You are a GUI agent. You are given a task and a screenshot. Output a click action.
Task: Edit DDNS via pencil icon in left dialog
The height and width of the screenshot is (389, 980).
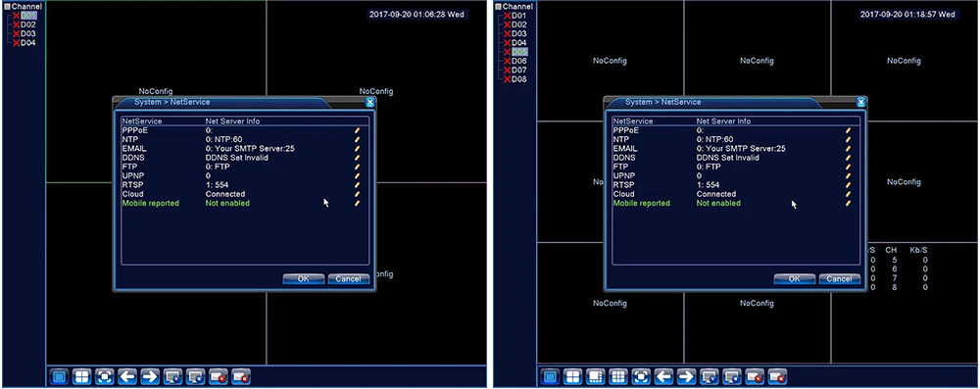358,158
